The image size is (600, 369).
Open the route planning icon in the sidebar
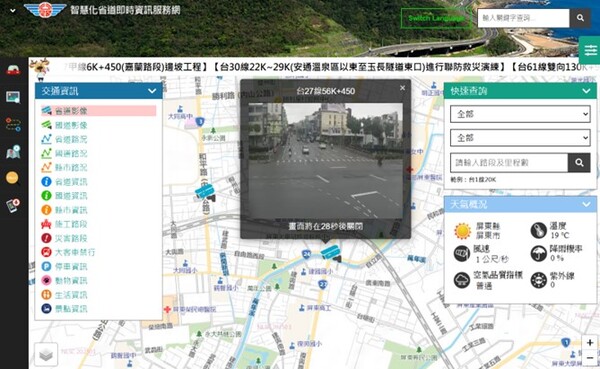coord(13,124)
